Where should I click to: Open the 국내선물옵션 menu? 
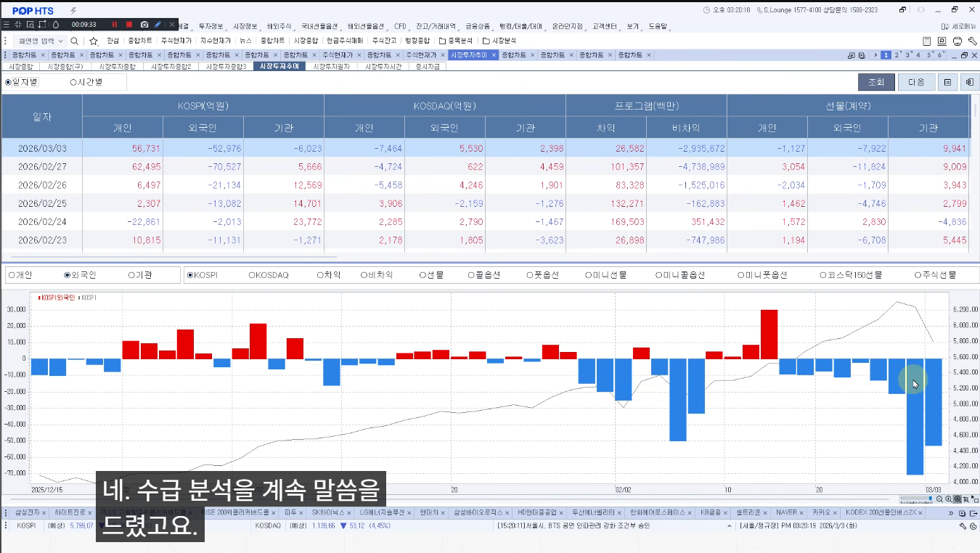pos(319,26)
